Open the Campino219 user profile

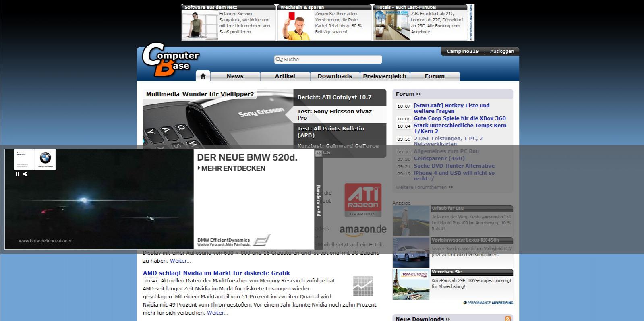pos(462,51)
